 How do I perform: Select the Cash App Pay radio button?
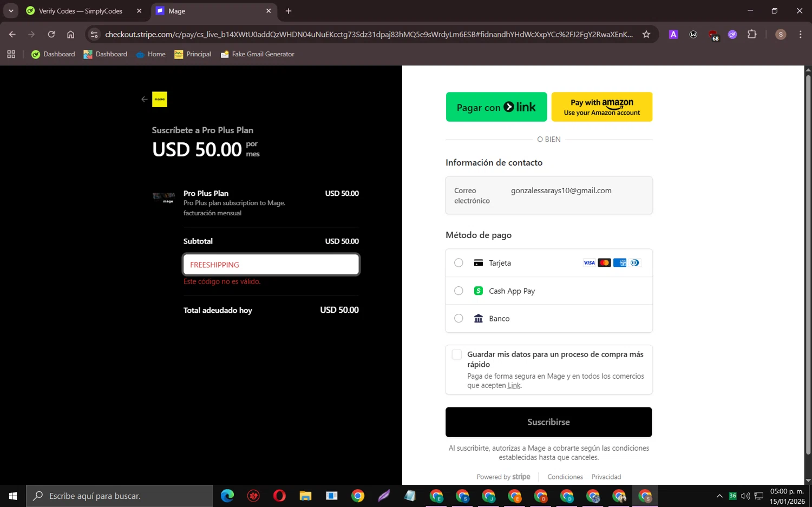(x=459, y=291)
